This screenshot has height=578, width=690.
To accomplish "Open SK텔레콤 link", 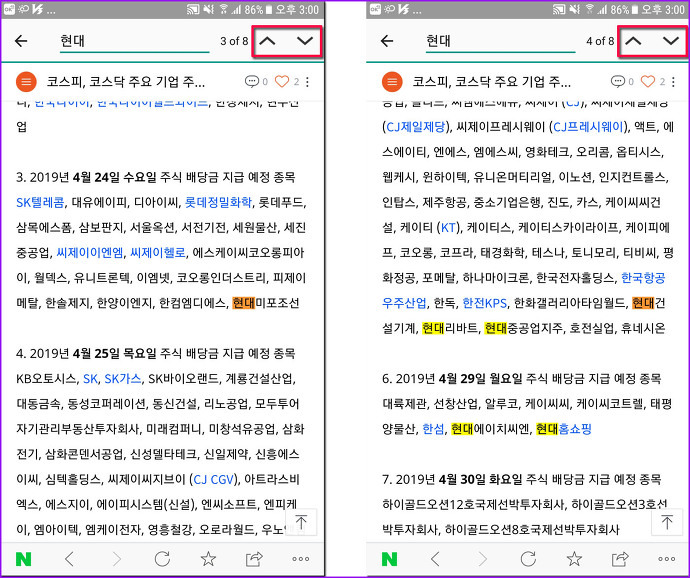I will 40,202.
